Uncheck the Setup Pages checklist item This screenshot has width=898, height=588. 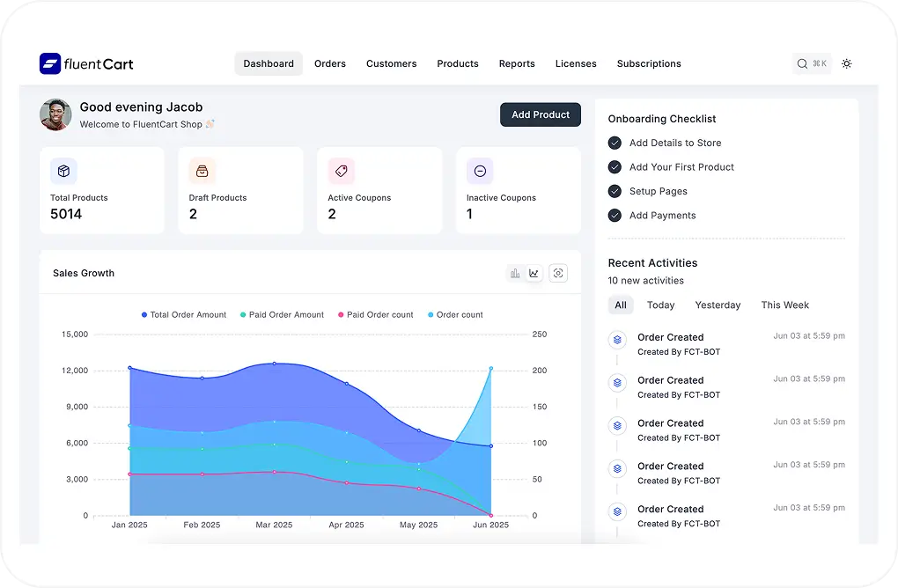click(x=614, y=191)
